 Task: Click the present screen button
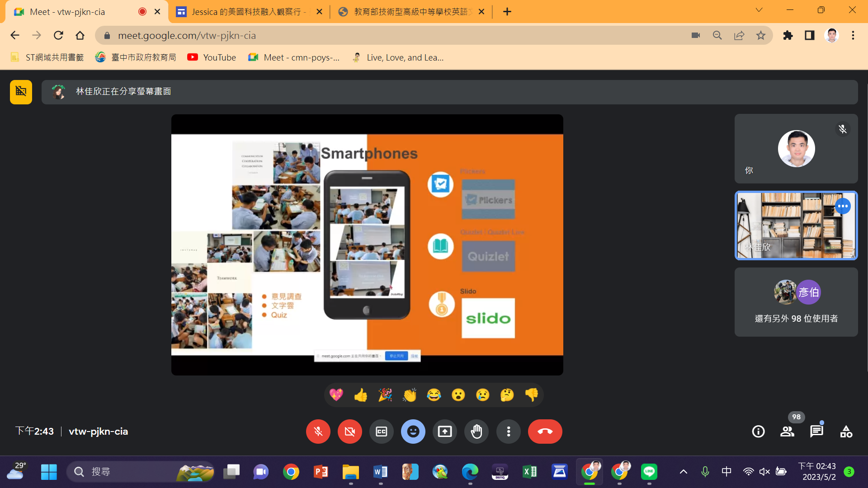pos(445,432)
